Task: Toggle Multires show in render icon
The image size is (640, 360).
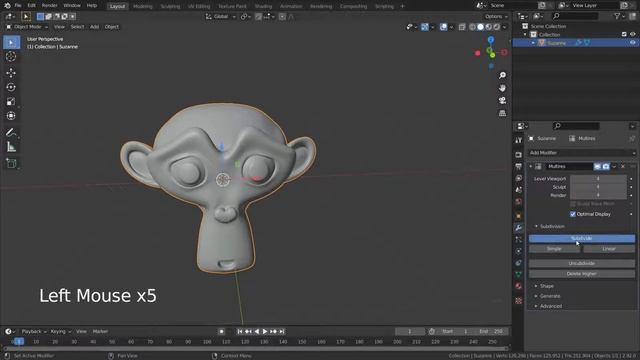Action: (x=606, y=167)
